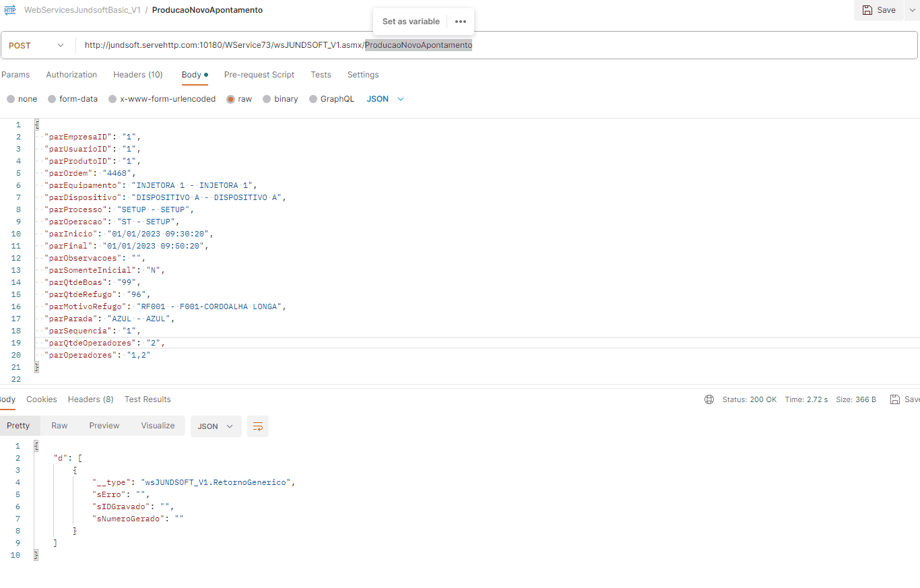This screenshot has width=920, height=588.
Task: Click the "parProcesso" SETUP line
Action: [x=119, y=209]
